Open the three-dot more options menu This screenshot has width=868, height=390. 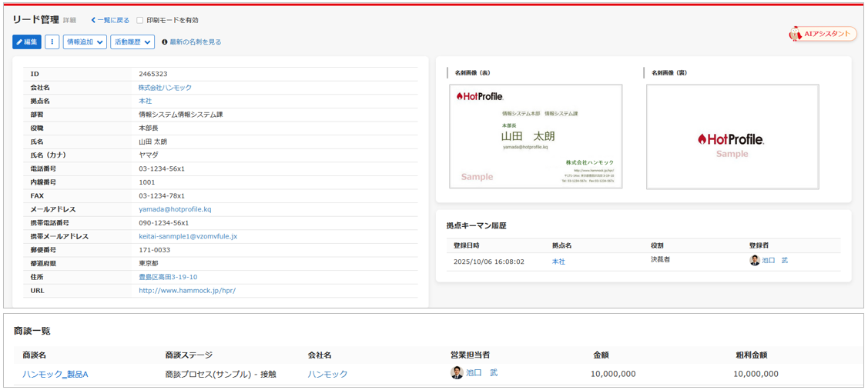52,42
